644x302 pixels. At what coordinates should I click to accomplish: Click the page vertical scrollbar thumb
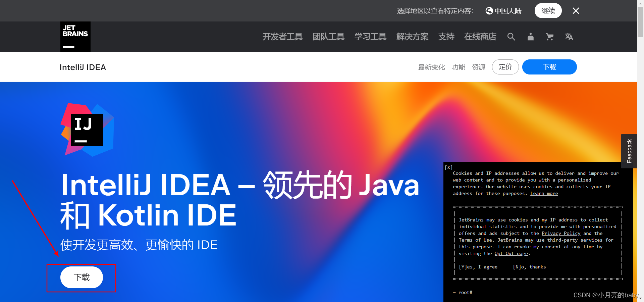click(640, 22)
